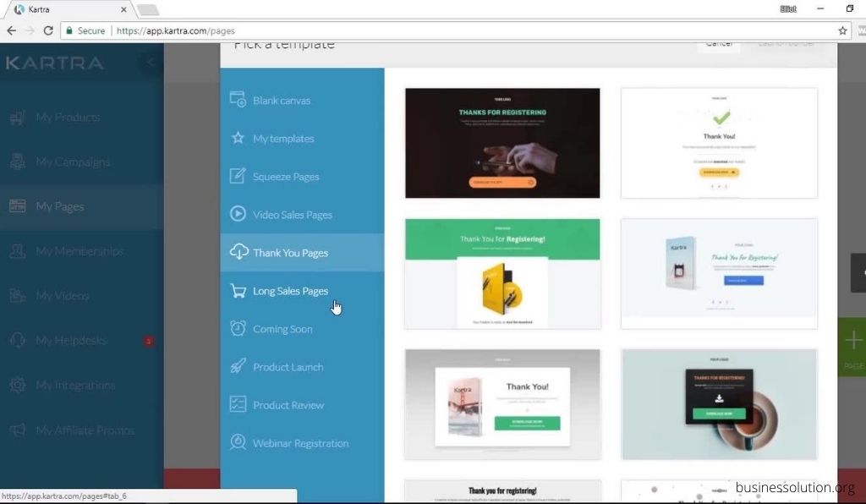This screenshot has height=504, width=866.
Task: Click the My Integrations gear icon
Action: pyautogui.click(x=18, y=385)
